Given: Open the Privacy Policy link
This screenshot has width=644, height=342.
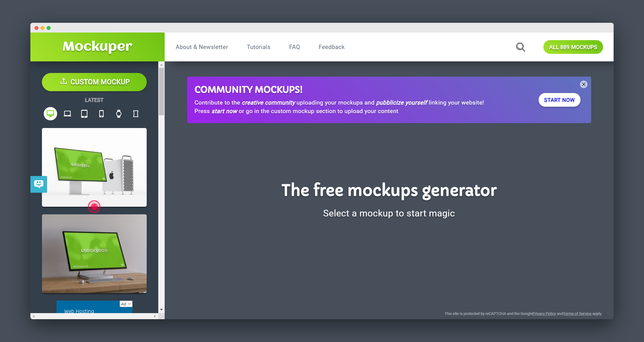Looking at the screenshot, I should (x=544, y=314).
